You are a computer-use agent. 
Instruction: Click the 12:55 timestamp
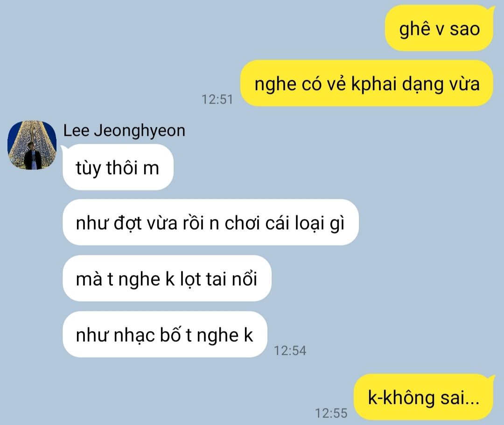click(331, 413)
